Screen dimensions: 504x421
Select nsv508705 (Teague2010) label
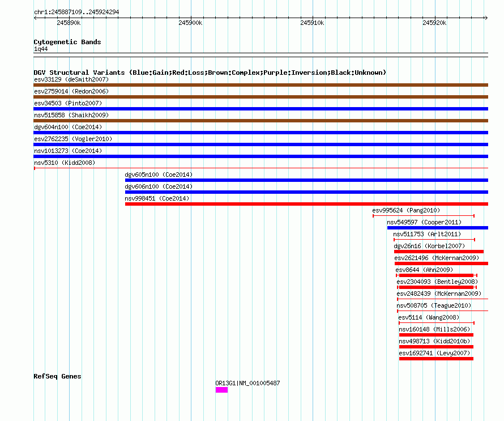(434, 305)
